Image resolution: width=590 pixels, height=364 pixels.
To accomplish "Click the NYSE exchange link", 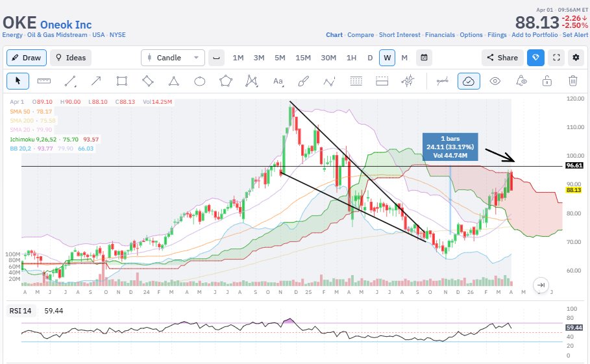I will point(117,34).
